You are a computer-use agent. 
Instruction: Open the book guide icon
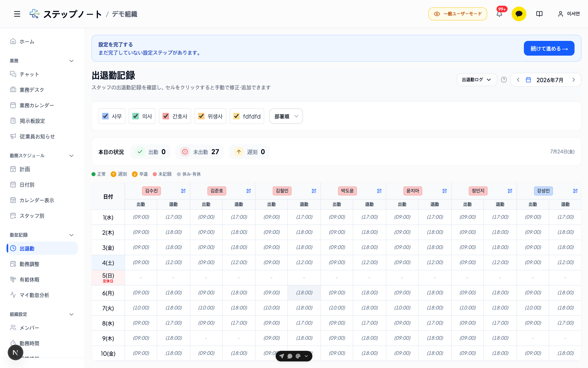pos(539,14)
